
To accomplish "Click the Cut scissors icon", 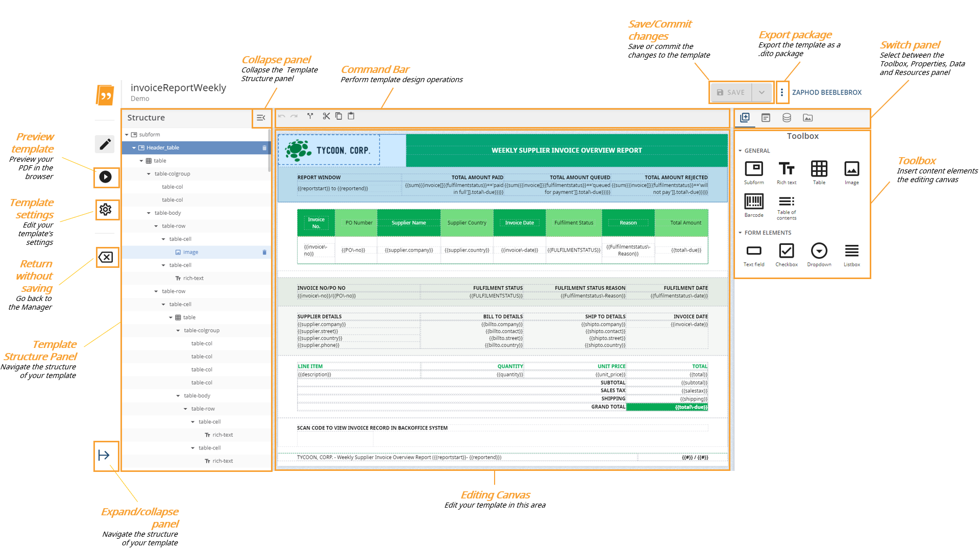I will 326,116.
